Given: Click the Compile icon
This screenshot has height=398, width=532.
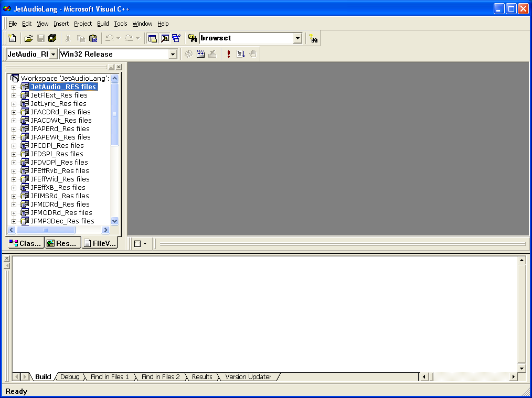Looking at the screenshot, I should pos(189,54).
